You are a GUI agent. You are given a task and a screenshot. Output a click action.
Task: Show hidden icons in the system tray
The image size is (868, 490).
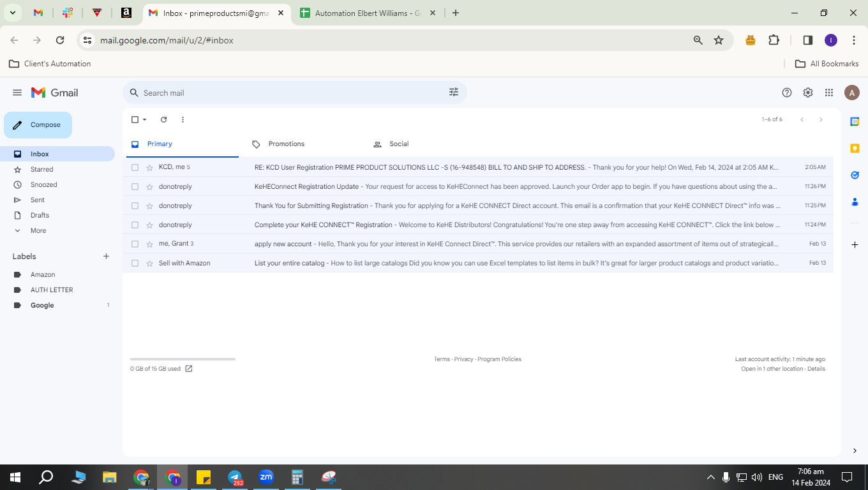(710, 477)
